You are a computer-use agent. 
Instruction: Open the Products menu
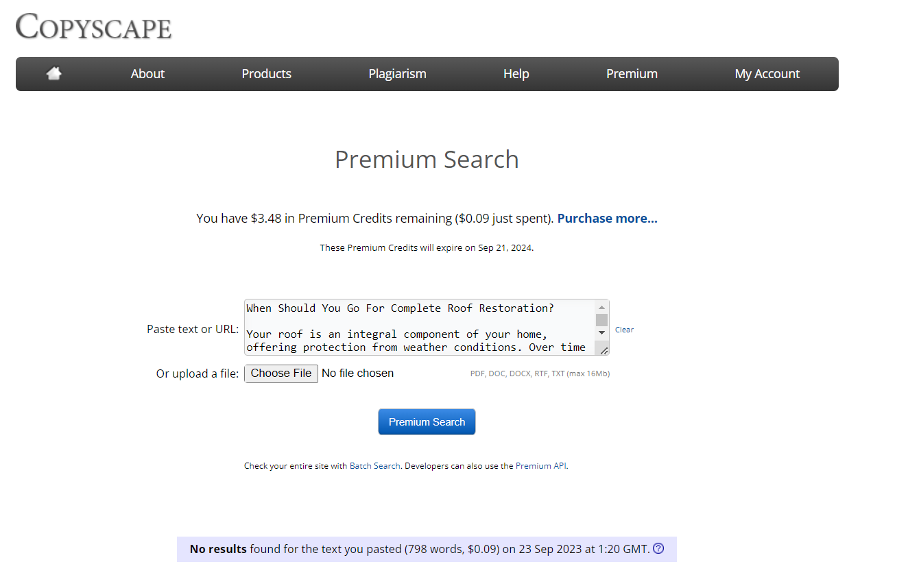[x=267, y=74]
